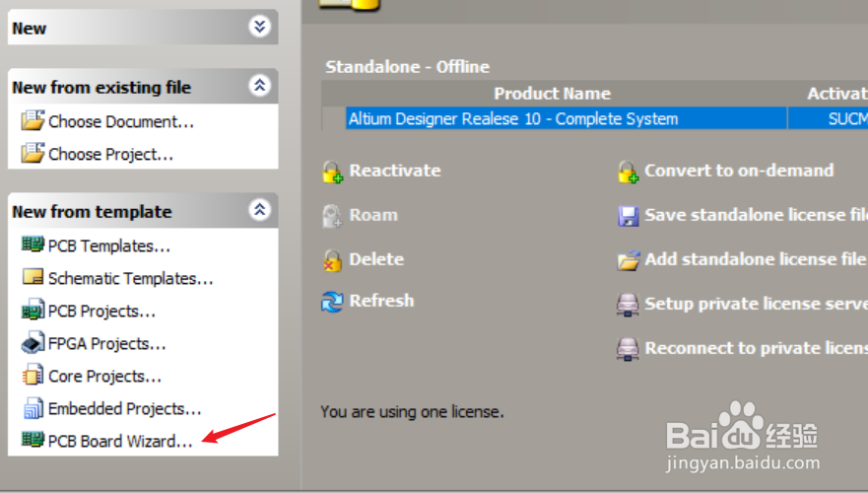Click the Product Name column header
The width and height of the screenshot is (868, 493).
(x=553, y=93)
